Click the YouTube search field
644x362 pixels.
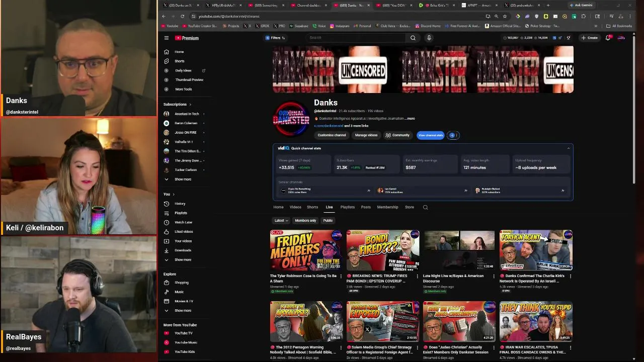coord(356,38)
